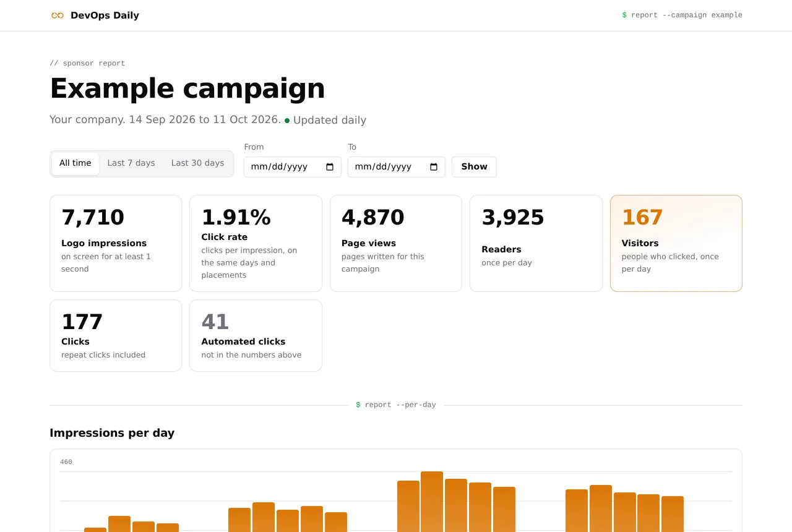The width and height of the screenshot is (792, 532).
Task: Click the 'repeat clicks included' description
Action: coord(103,355)
